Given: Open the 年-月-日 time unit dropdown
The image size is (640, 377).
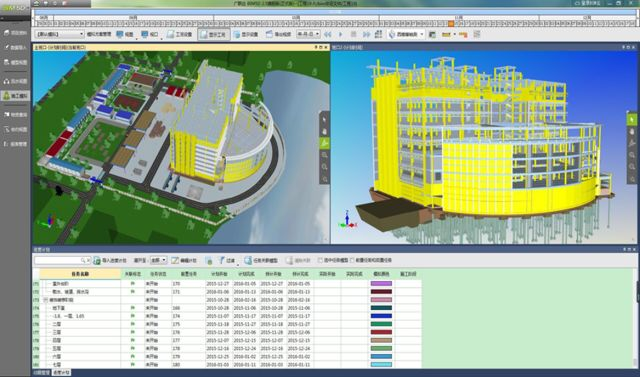Looking at the screenshot, I should pyautogui.click(x=308, y=34).
